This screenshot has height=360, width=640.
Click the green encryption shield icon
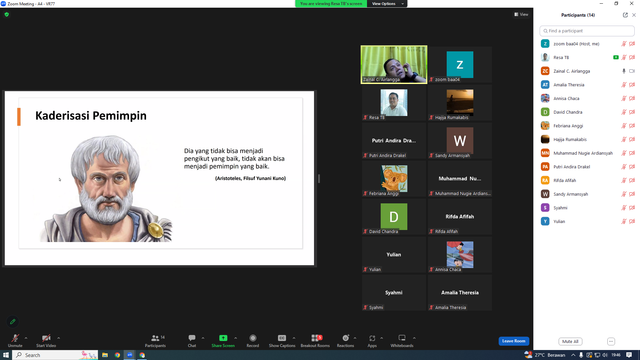pos(7,14)
